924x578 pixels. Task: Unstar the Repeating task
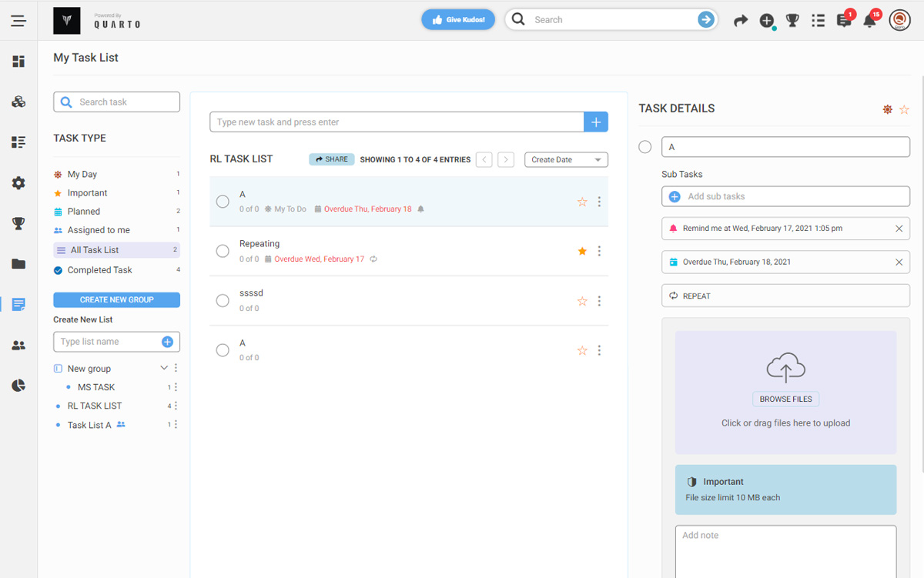coord(582,251)
